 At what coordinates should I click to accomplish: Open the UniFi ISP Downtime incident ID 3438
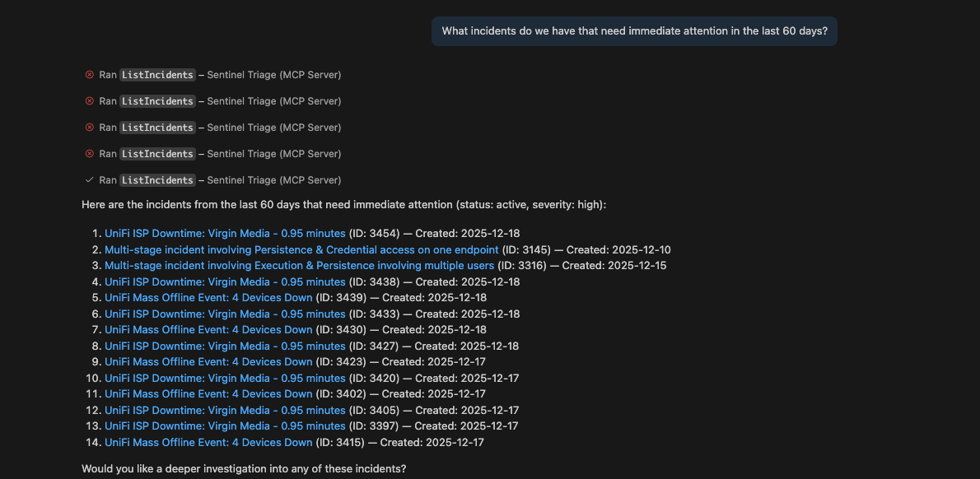225,282
